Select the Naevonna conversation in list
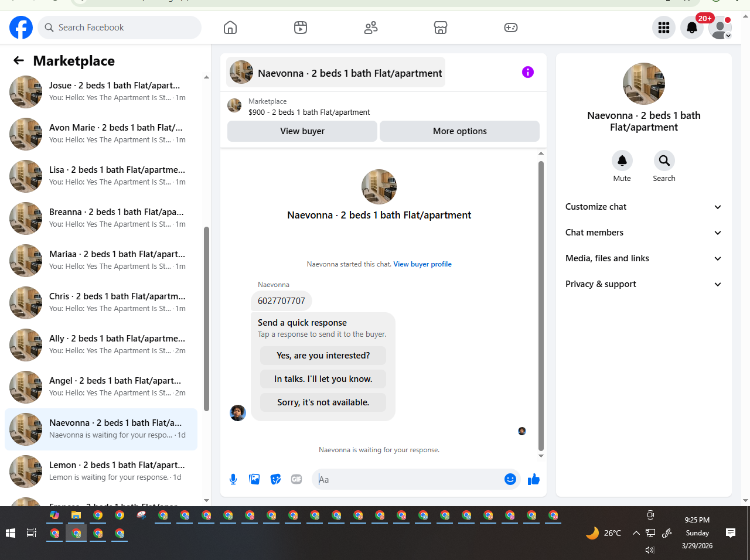This screenshot has height=560, width=750. point(101,429)
